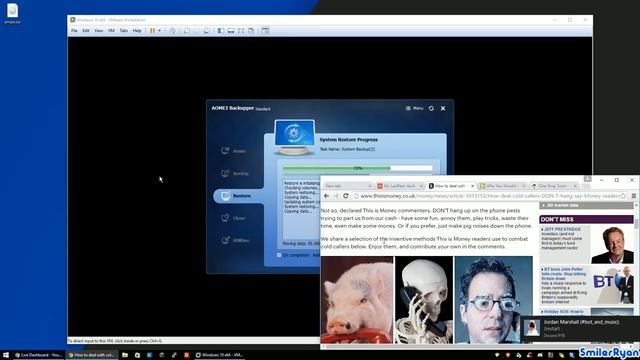Toggle the VMware thumbnail bar icon
The height and width of the screenshot is (360, 640).
(x=231, y=31)
